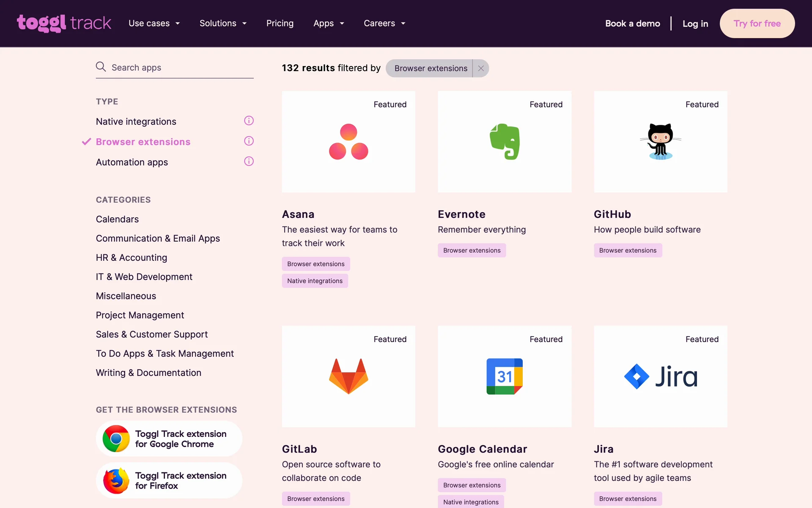This screenshot has height=508, width=812.
Task: Enable the Native integrations type filter
Action: [x=136, y=121]
